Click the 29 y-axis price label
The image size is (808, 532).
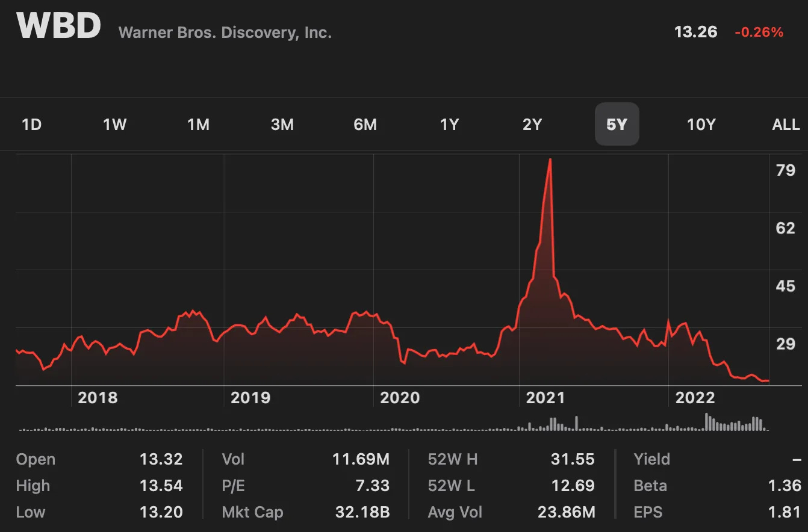(786, 343)
